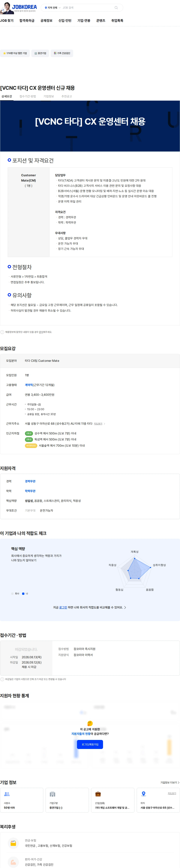Open 지도보기 on the 위치 card

click(172, 793)
